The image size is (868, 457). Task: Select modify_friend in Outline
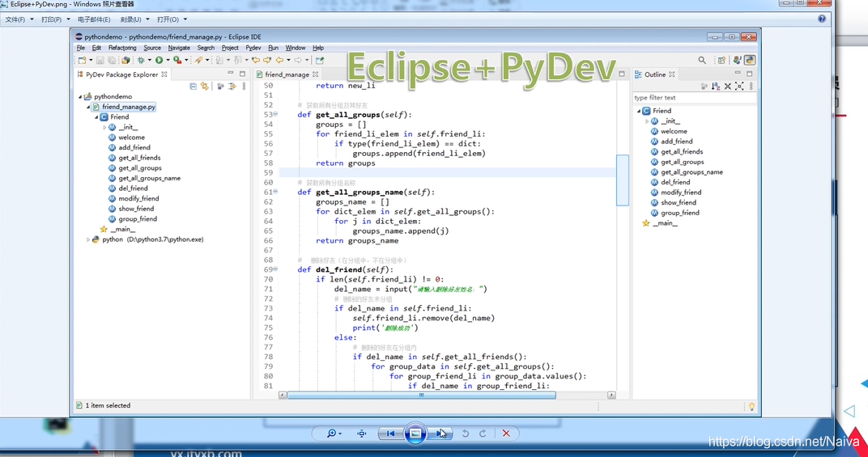pos(681,193)
